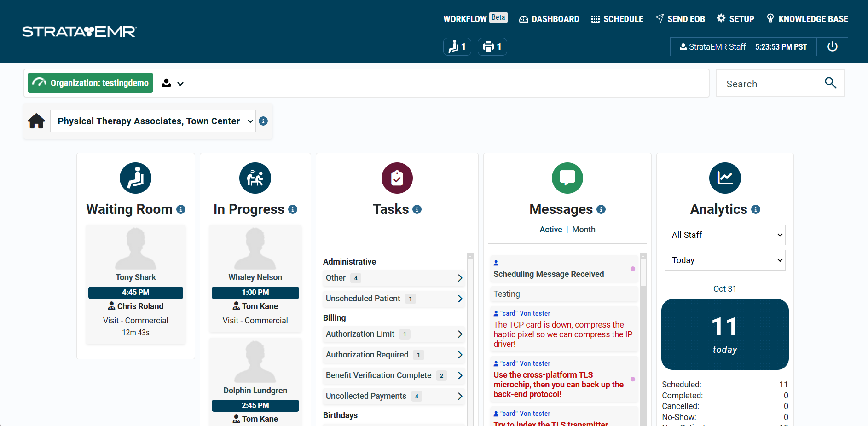Open the All Staff dropdown in Analytics
The image size is (868, 426).
point(724,235)
